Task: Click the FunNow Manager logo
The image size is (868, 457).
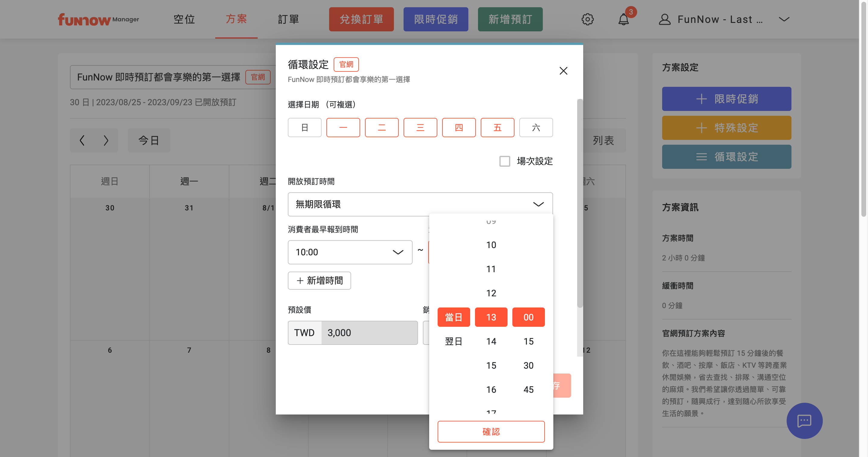Action: coord(98,20)
